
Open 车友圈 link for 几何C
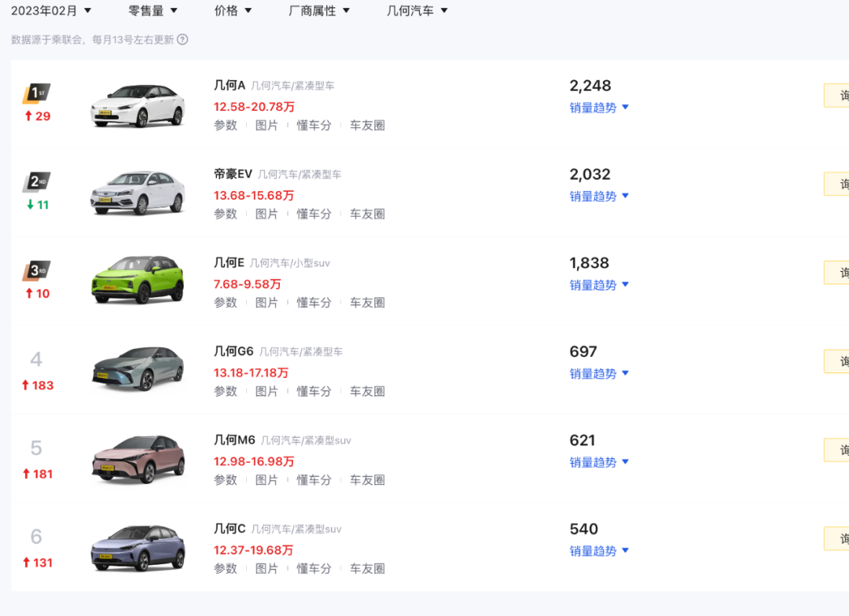367,569
